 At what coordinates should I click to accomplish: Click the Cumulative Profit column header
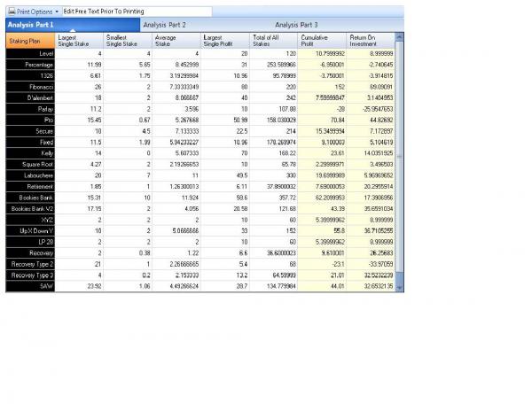pyautogui.click(x=323, y=40)
